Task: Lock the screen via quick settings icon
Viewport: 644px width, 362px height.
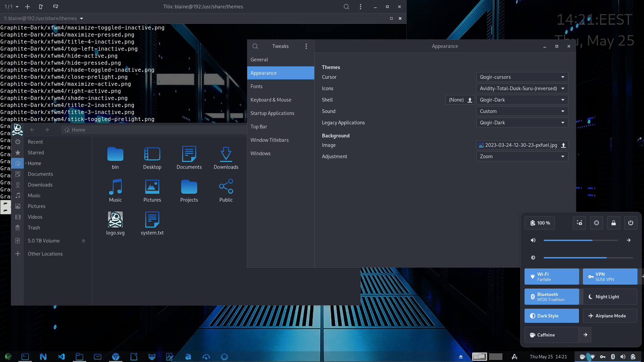Action: pyautogui.click(x=613, y=223)
